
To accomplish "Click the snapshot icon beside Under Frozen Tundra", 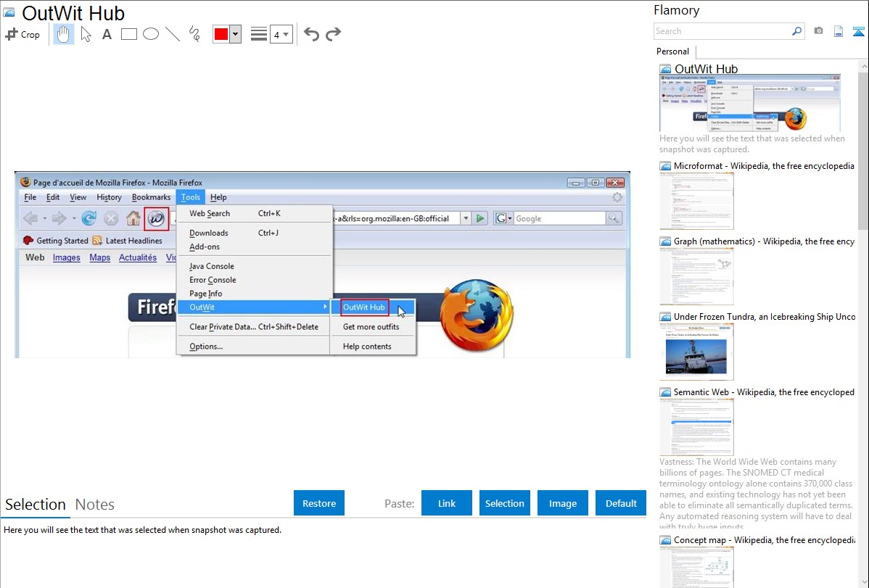I will (x=665, y=317).
